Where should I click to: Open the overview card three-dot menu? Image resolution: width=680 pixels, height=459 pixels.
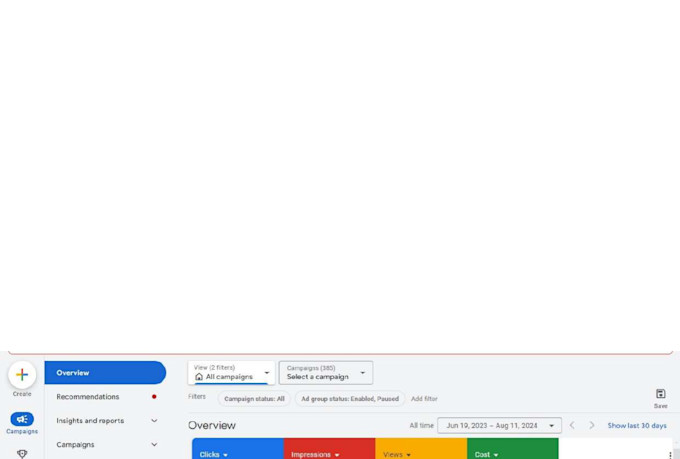[x=670, y=455]
